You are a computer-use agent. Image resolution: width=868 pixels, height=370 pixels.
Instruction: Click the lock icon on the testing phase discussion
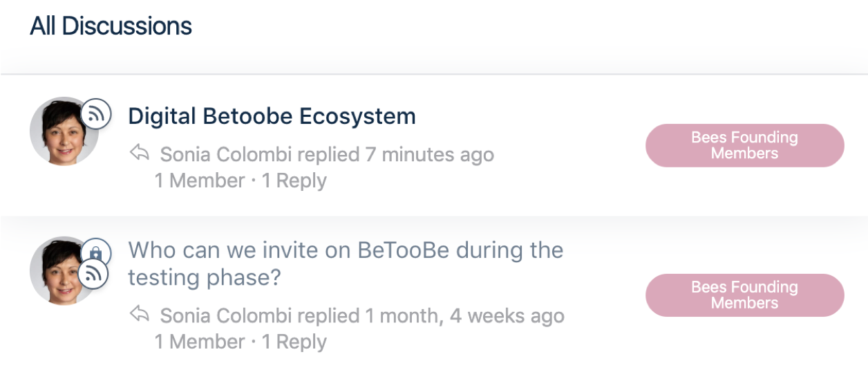(x=96, y=252)
